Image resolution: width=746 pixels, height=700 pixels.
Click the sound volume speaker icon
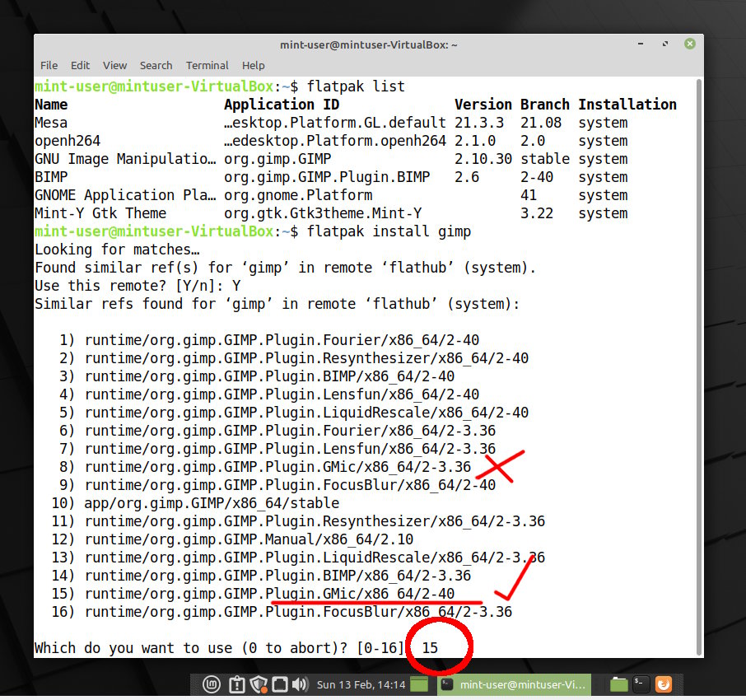301,684
